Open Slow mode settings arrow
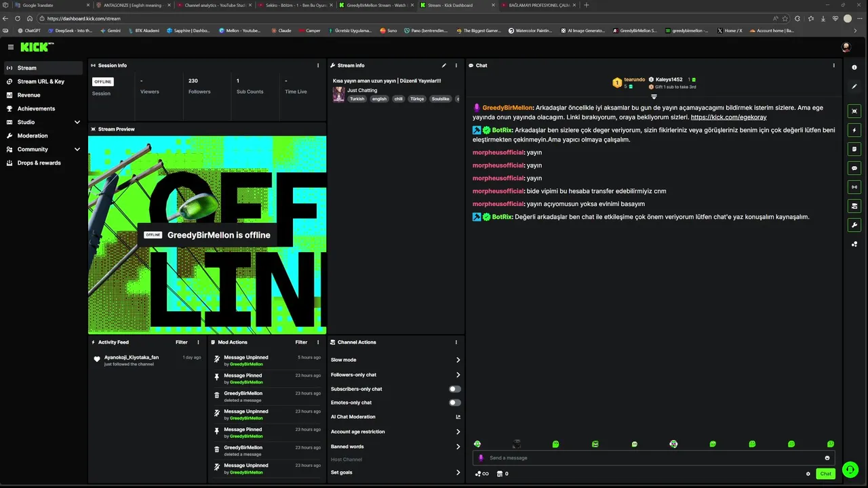Viewport: 868px width, 488px height. [458, 360]
